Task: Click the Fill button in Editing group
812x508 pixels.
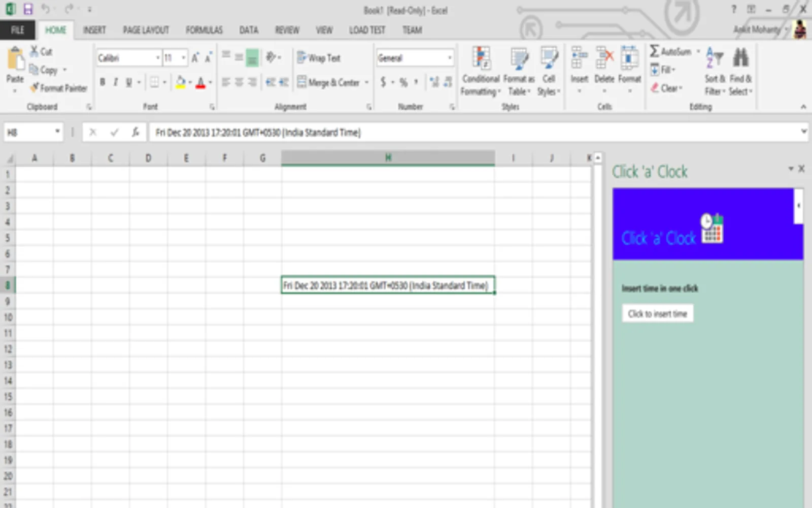Action: coord(662,70)
